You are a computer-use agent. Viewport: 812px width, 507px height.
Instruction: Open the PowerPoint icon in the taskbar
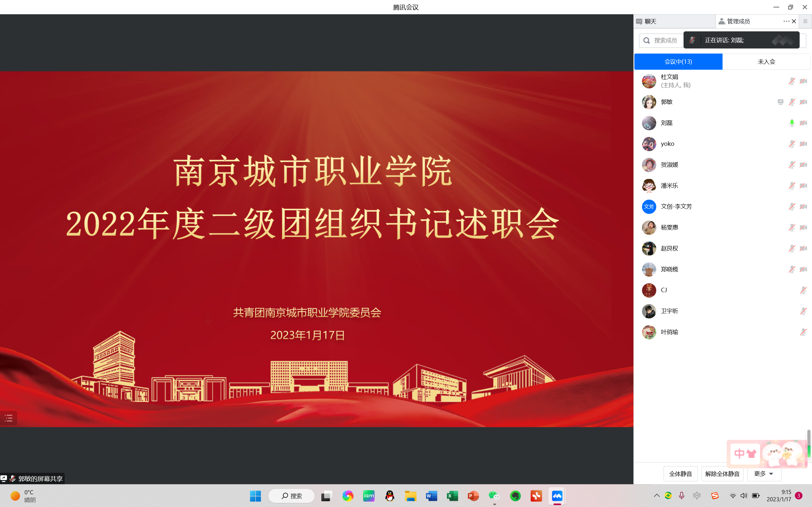click(x=473, y=496)
